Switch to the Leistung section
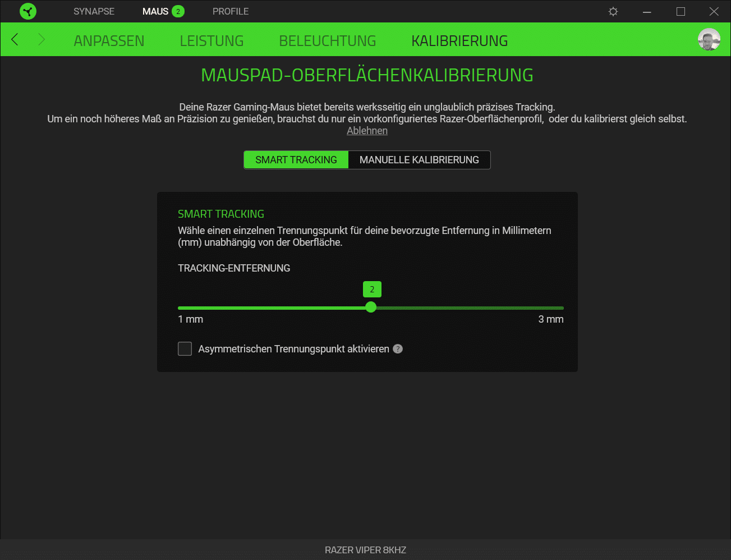This screenshot has width=731, height=560. click(x=212, y=41)
